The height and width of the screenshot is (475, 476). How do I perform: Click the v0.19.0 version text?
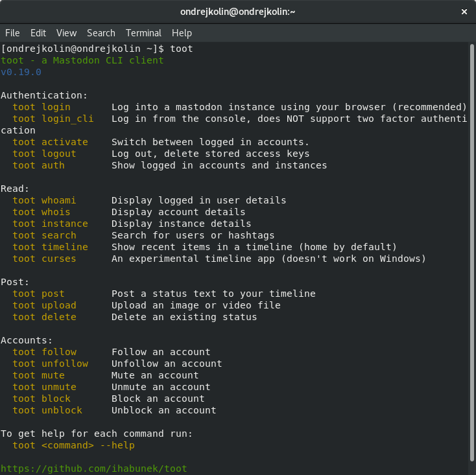(21, 72)
